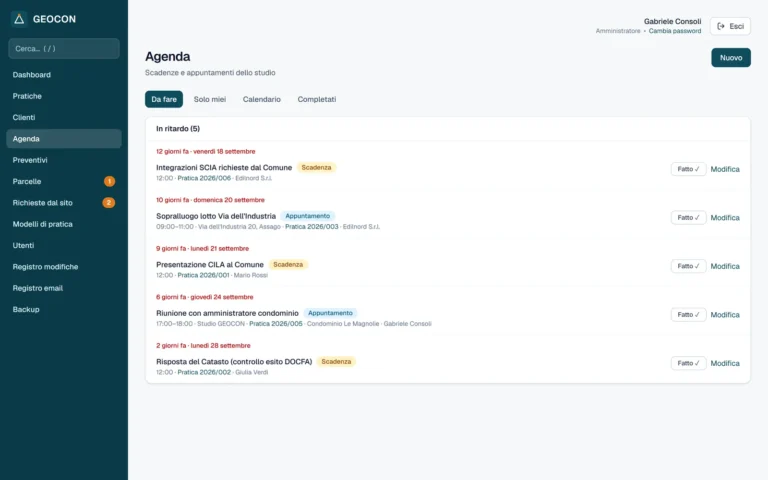Click the 12 giorni fa venerdì 18 settembre date
Image resolution: width=768 pixels, height=480 pixels.
[206, 151]
